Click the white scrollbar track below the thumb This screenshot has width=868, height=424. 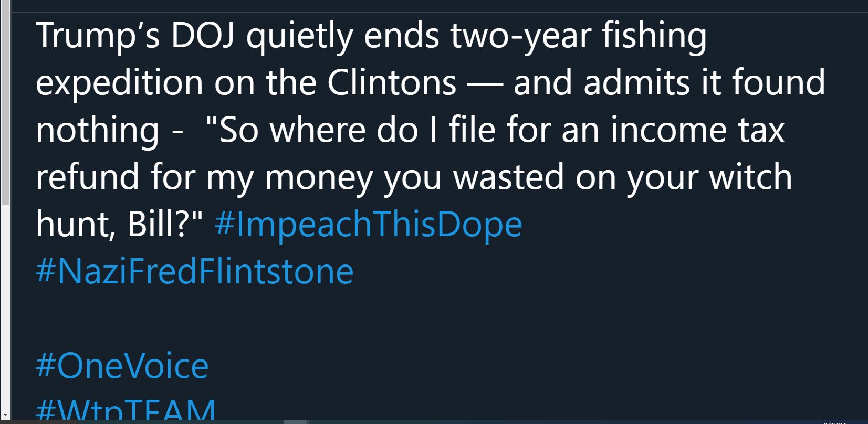5,308
